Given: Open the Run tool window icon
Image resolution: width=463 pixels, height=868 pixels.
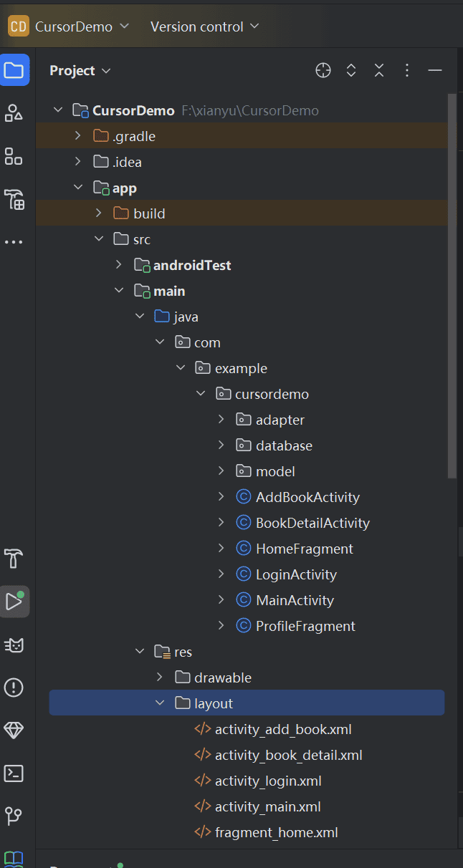Looking at the screenshot, I should click(x=14, y=602).
